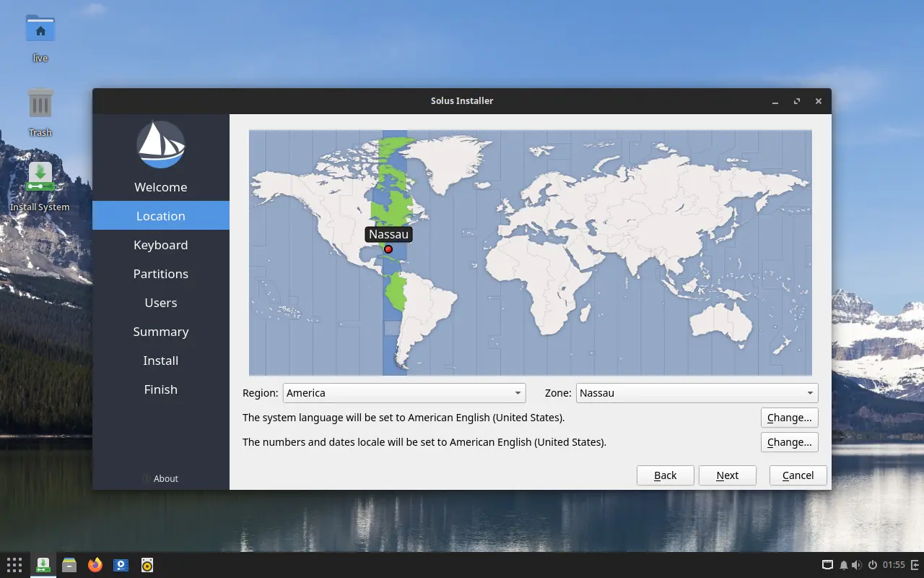Click the power icon in the tray

point(872,565)
